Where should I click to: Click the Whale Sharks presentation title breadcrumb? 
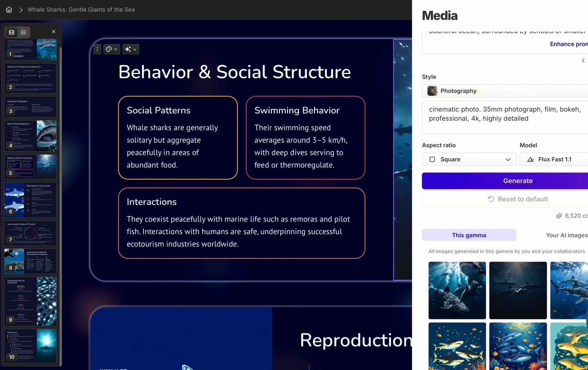[x=81, y=10]
